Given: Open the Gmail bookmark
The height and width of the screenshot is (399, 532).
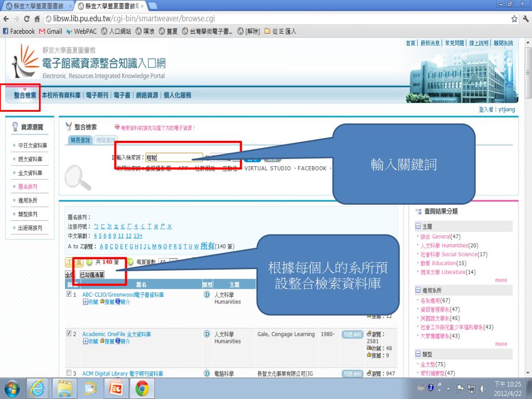Looking at the screenshot, I should 50,31.
